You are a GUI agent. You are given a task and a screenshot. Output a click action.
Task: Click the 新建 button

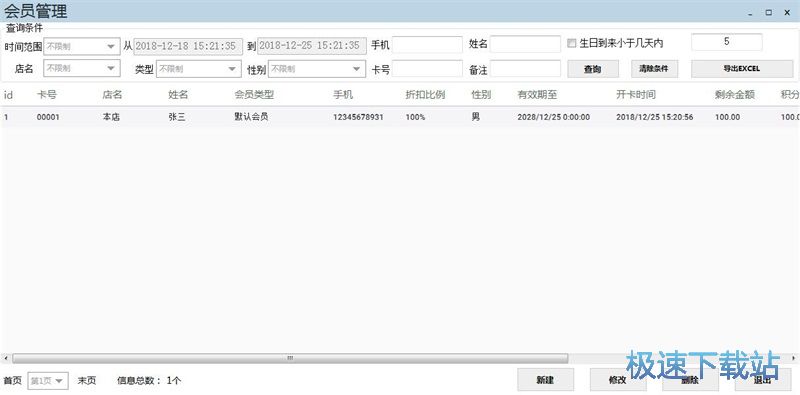pyautogui.click(x=545, y=380)
